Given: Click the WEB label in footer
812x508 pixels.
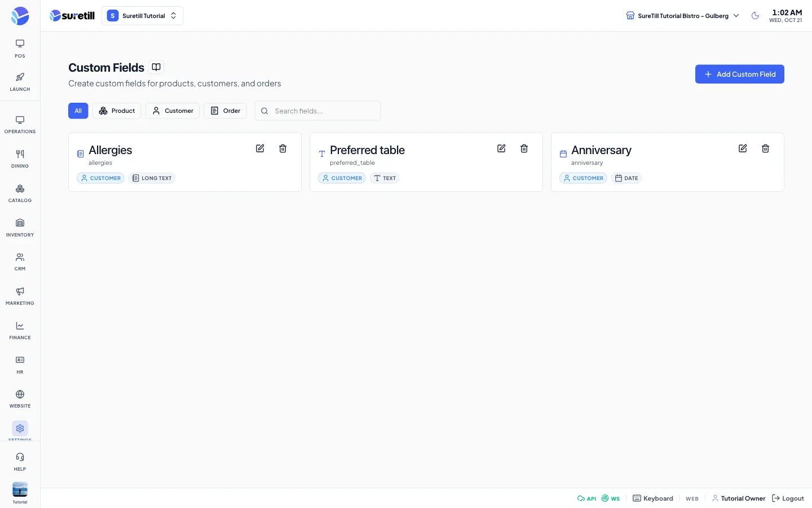Looking at the screenshot, I should [x=692, y=498].
